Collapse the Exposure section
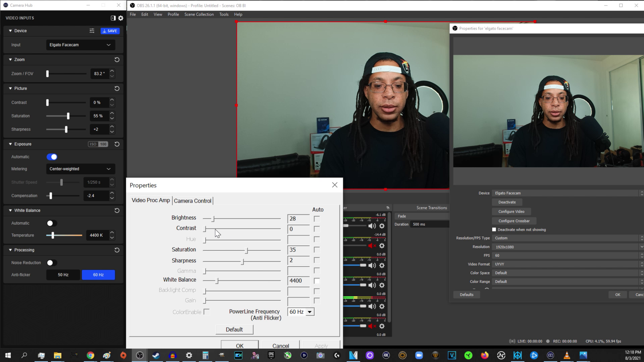644x362 pixels. 10,144
